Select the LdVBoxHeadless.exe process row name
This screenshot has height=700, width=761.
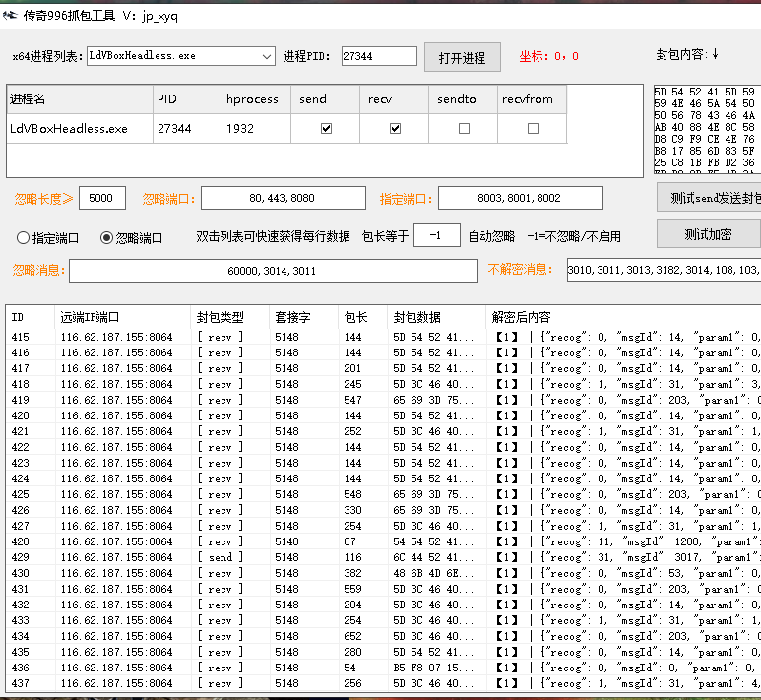(x=69, y=129)
